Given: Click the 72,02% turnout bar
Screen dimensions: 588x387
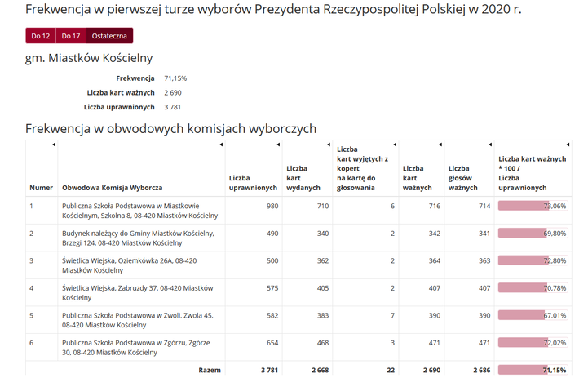Looking at the screenshot, I should click(533, 343).
